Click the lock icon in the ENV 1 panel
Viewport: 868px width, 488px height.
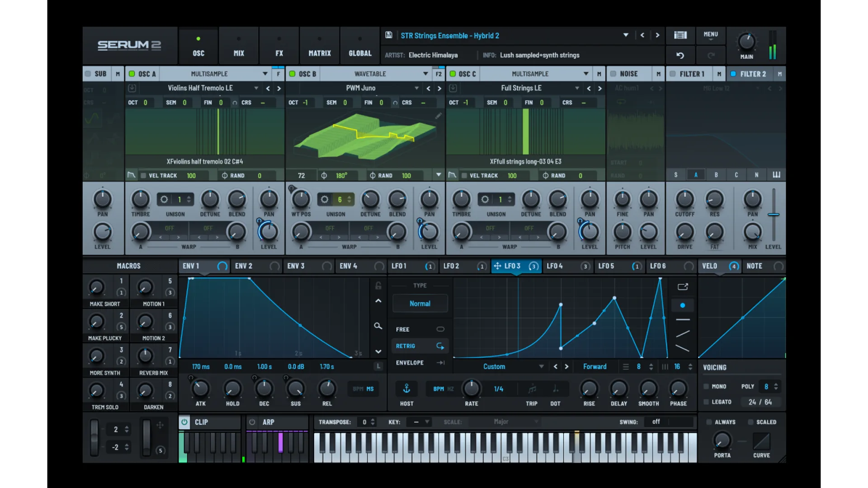(378, 286)
